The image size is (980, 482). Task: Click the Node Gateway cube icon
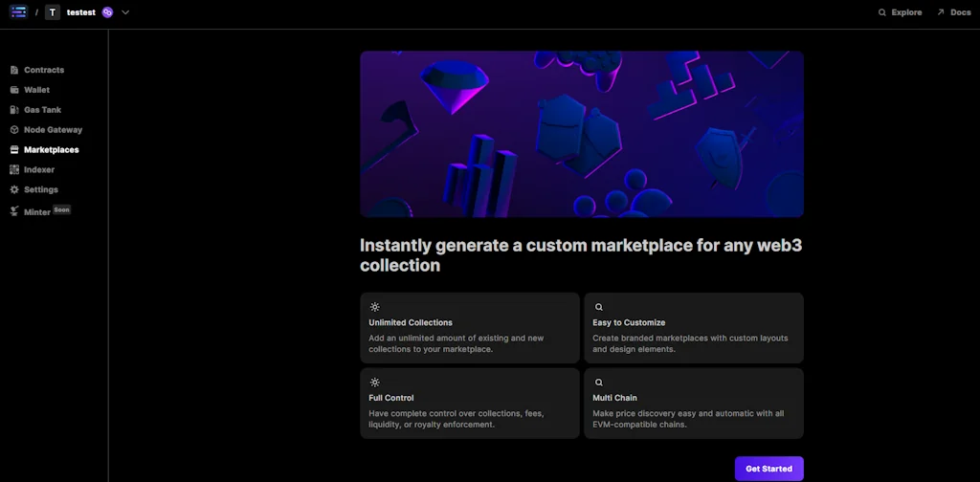[x=14, y=130]
